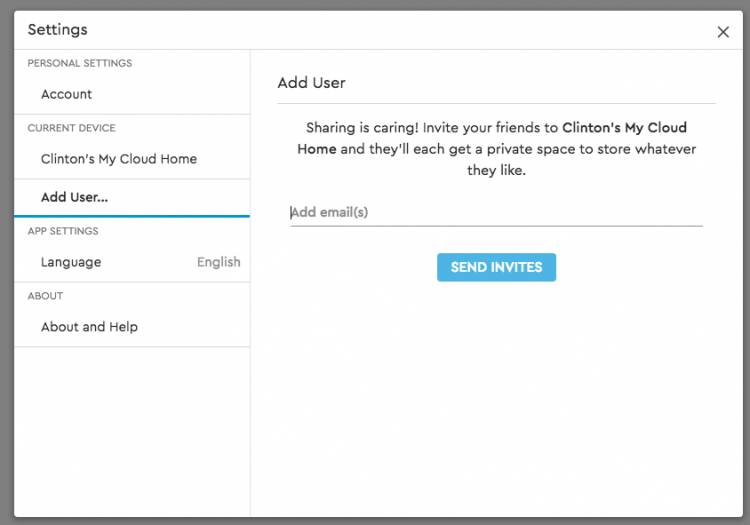Screen dimensions: 750x525
Task: Click the Add User heading
Action: pos(311,83)
